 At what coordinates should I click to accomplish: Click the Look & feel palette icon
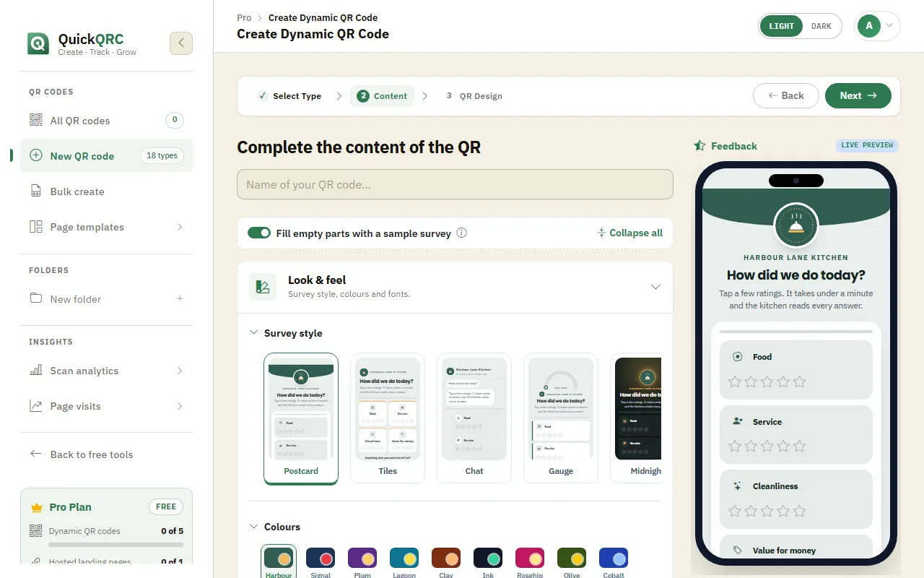263,287
